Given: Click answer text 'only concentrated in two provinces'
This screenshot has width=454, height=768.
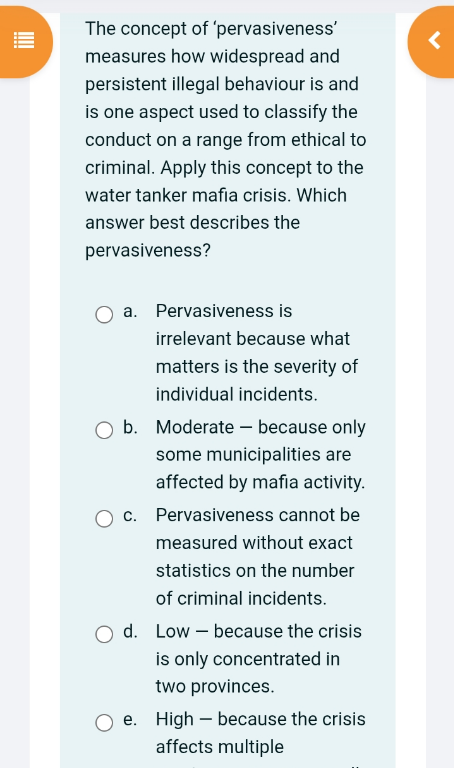Looking at the screenshot, I should pyautogui.click(x=248, y=672).
